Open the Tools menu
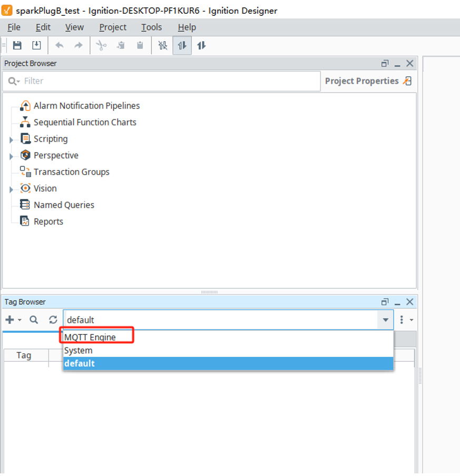The height and width of the screenshot is (476, 460). 152,27
